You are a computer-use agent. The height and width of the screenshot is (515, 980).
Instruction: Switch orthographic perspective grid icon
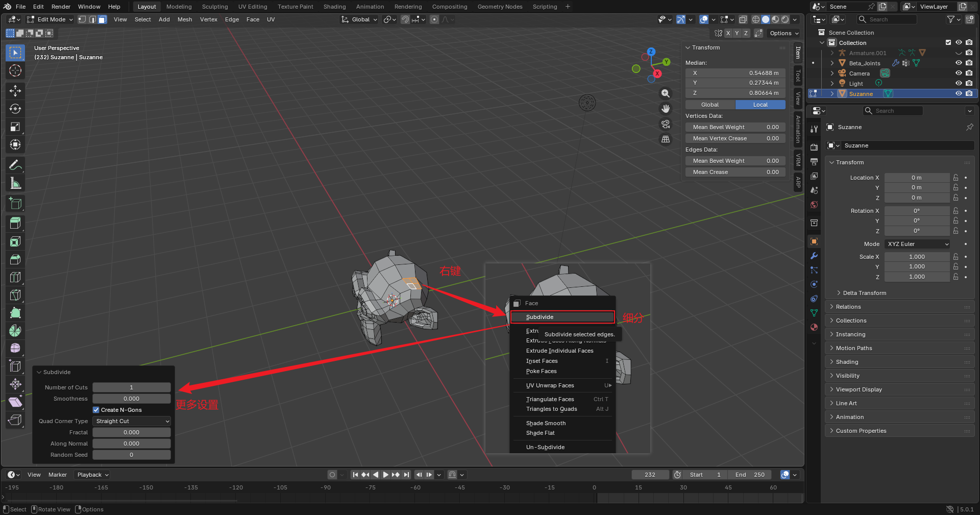coord(666,139)
